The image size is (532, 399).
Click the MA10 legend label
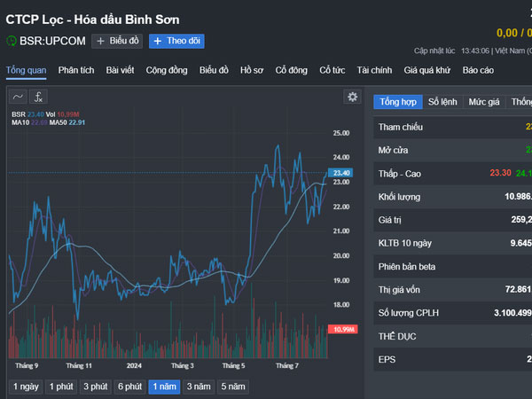click(20, 122)
